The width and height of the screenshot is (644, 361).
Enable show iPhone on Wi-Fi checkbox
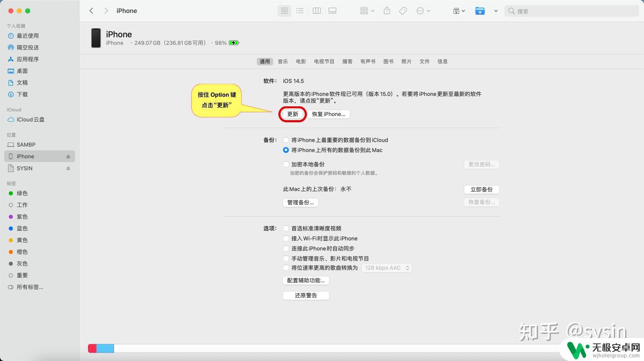(286, 238)
